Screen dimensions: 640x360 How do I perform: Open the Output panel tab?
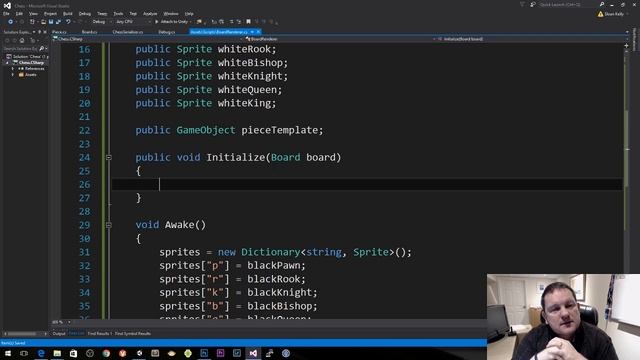click(x=59, y=333)
